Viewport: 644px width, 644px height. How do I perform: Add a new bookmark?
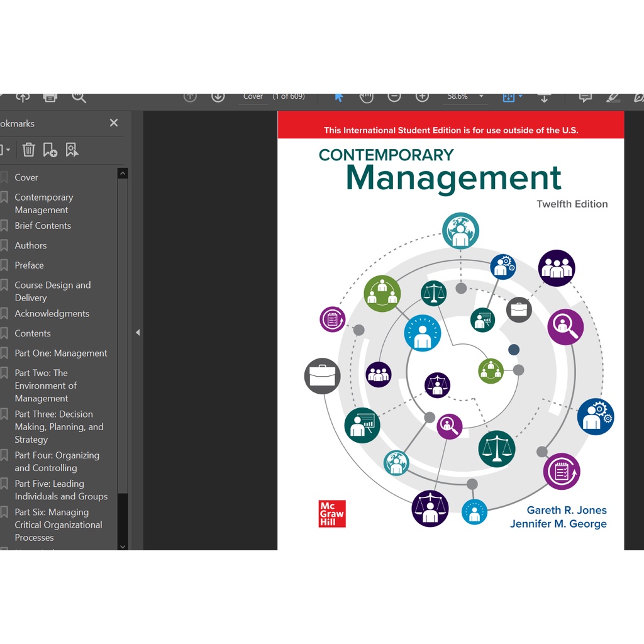tap(50, 150)
